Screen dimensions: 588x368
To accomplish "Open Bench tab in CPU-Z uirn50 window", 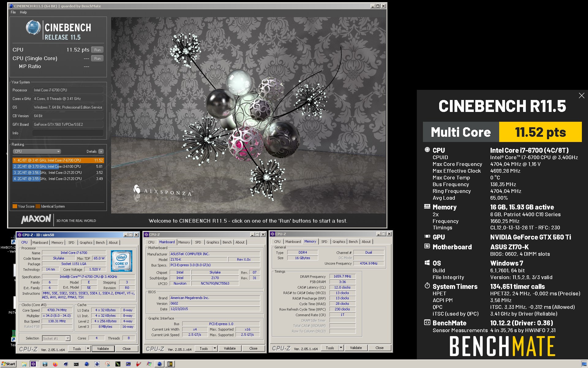I will tap(100, 243).
